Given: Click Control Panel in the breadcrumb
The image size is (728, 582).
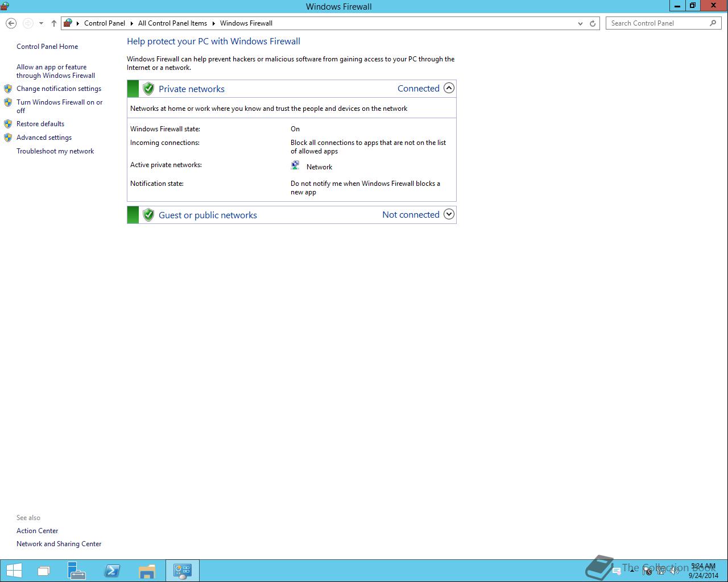Looking at the screenshot, I should 105,23.
